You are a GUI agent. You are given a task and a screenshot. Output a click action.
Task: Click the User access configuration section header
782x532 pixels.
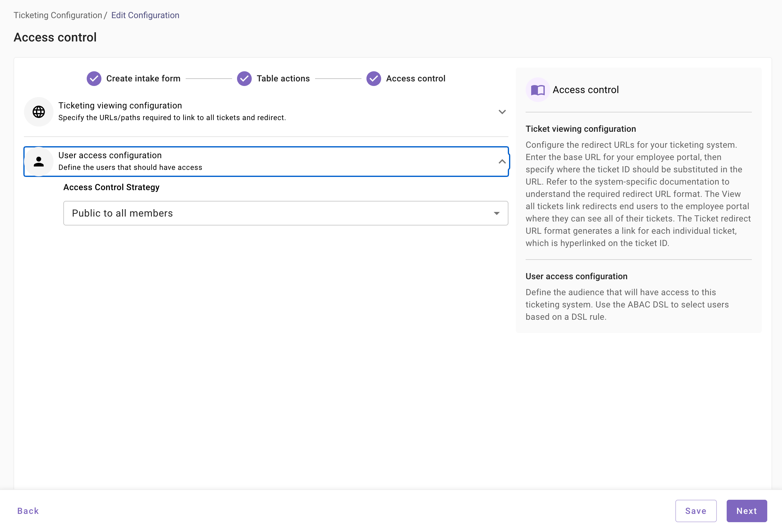(110, 155)
